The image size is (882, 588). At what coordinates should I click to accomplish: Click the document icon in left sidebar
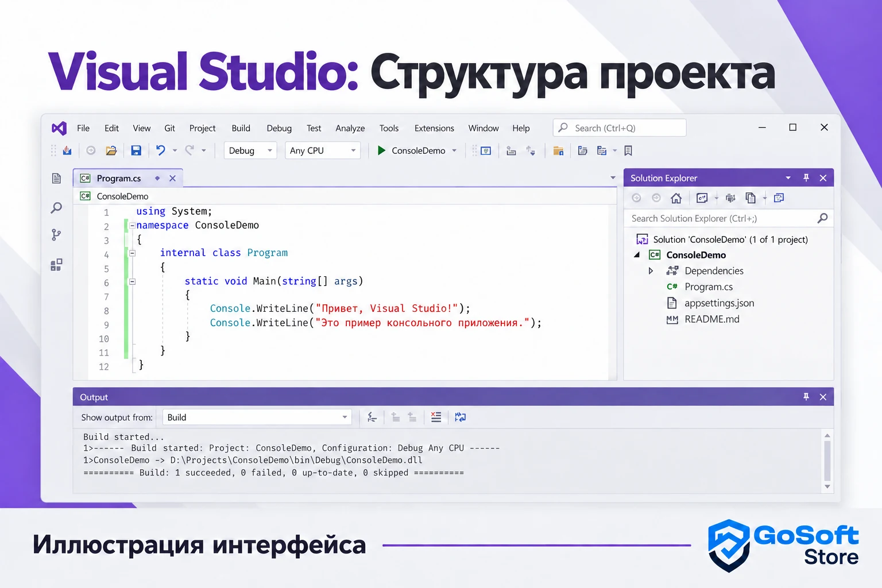click(56, 179)
